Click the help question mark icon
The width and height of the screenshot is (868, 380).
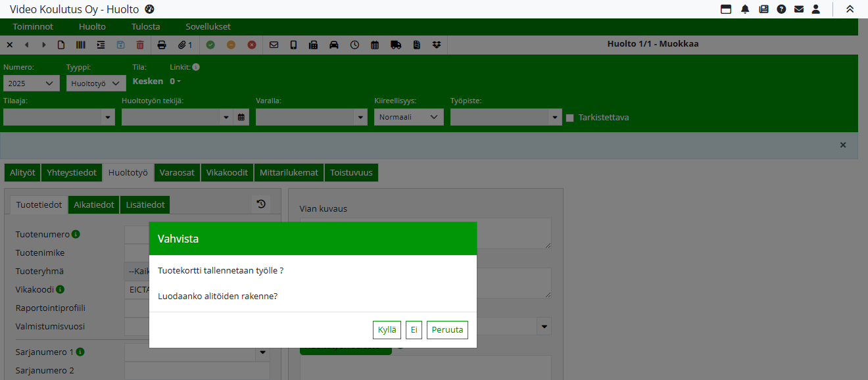(x=781, y=9)
